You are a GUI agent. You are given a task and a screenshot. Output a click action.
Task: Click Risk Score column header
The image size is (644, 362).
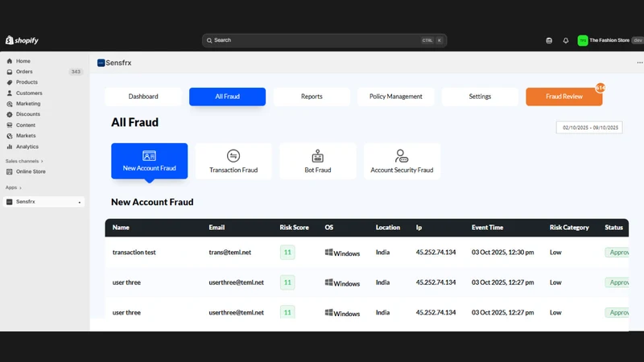[294, 228]
